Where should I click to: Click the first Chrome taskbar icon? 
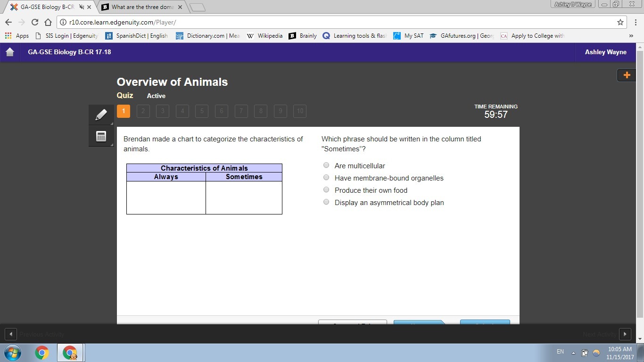click(x=41, y=353)
